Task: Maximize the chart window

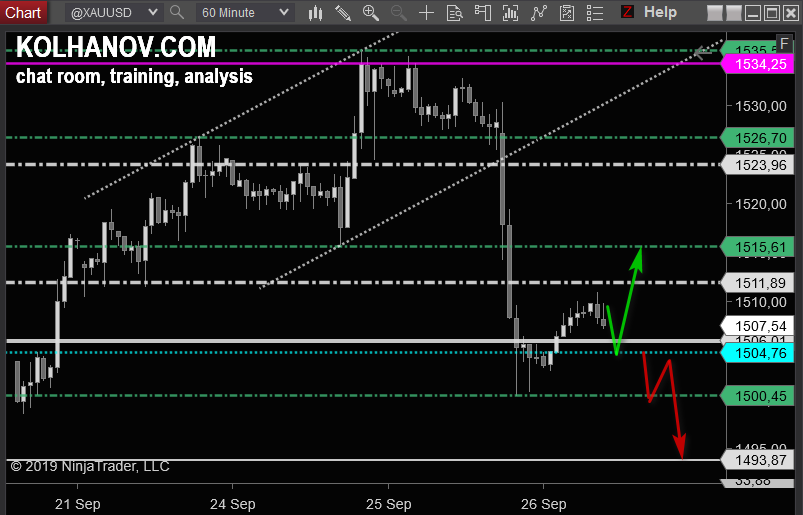Action: tap(771, 13)
